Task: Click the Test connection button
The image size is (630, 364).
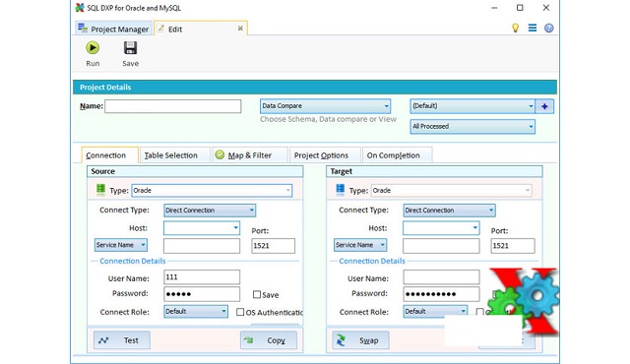Action: pyautogui.click(x=122, y=340)
